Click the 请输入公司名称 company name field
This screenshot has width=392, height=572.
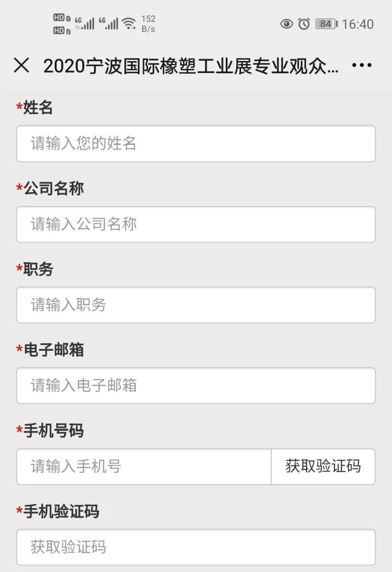click(x=196, y=224)
